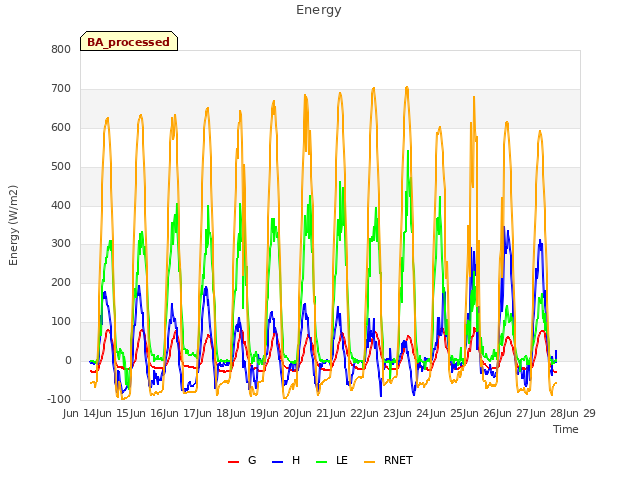Click the Energy chart title
The width and height of the screenshot is (640, 480).
tap(318, 10)
